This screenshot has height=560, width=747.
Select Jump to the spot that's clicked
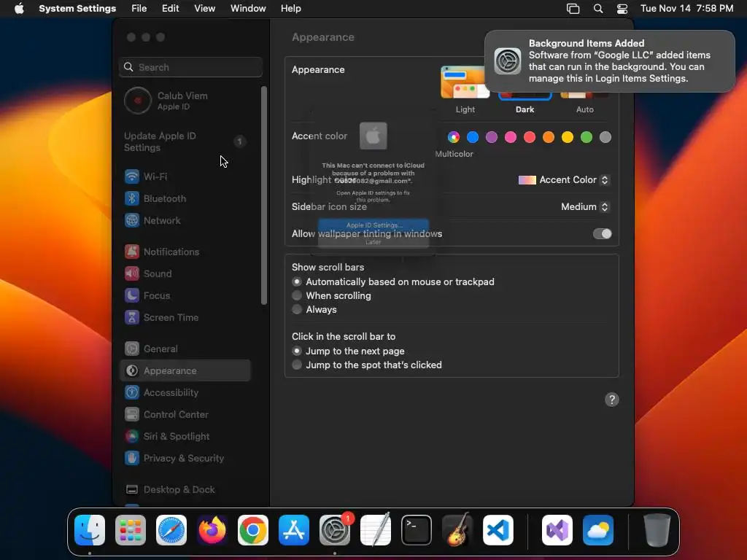coord(297,365)
